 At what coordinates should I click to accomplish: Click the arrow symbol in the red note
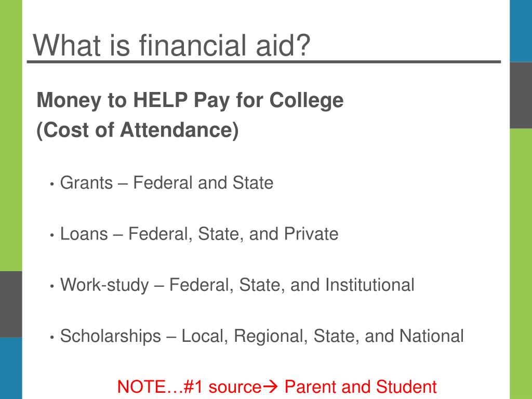(x=270, y=387)
